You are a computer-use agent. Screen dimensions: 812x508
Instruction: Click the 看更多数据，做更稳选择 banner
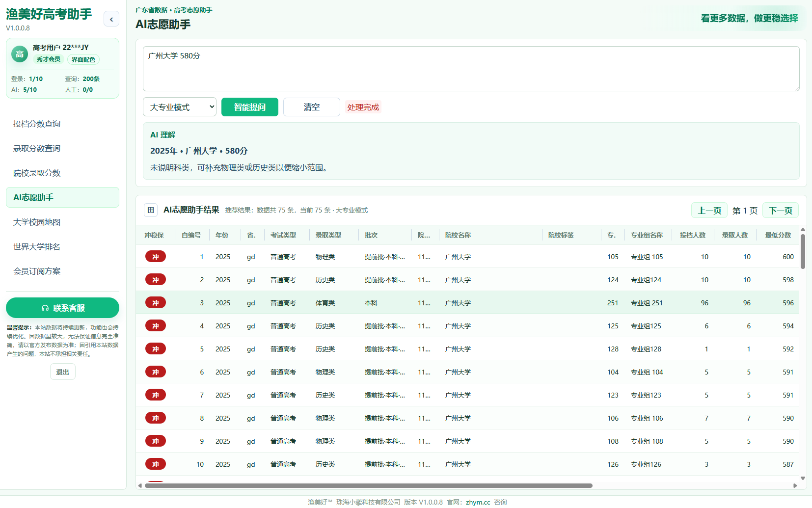[x=749, y=18]
